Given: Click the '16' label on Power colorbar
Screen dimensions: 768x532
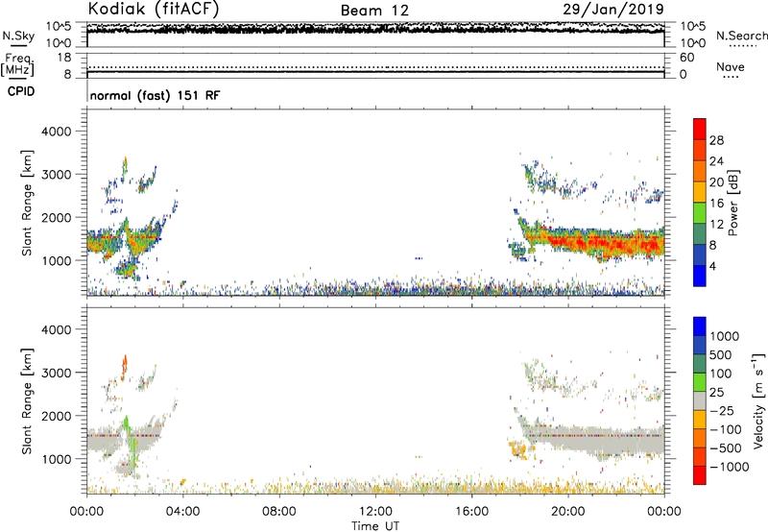Looking at the screenshot, I should tap(716, 203).
